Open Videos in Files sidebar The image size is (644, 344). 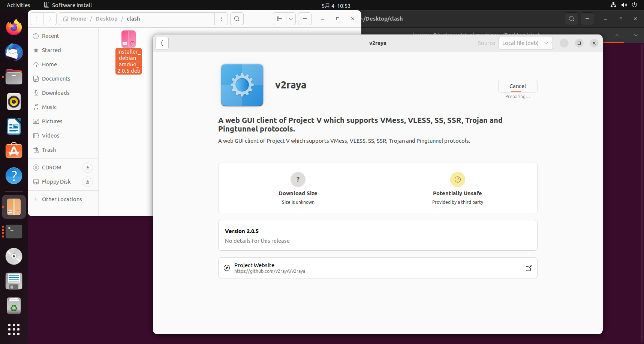click(63, 136)
